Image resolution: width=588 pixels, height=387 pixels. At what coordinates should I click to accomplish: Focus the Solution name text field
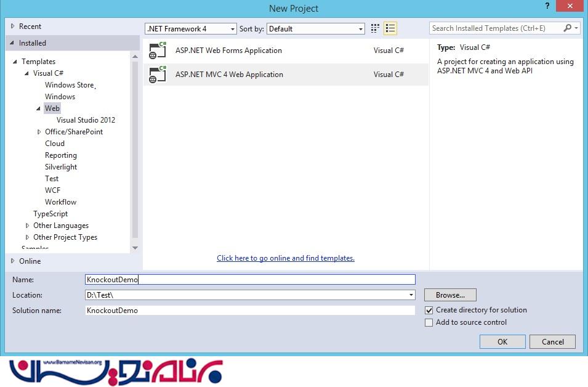point(250,311)
